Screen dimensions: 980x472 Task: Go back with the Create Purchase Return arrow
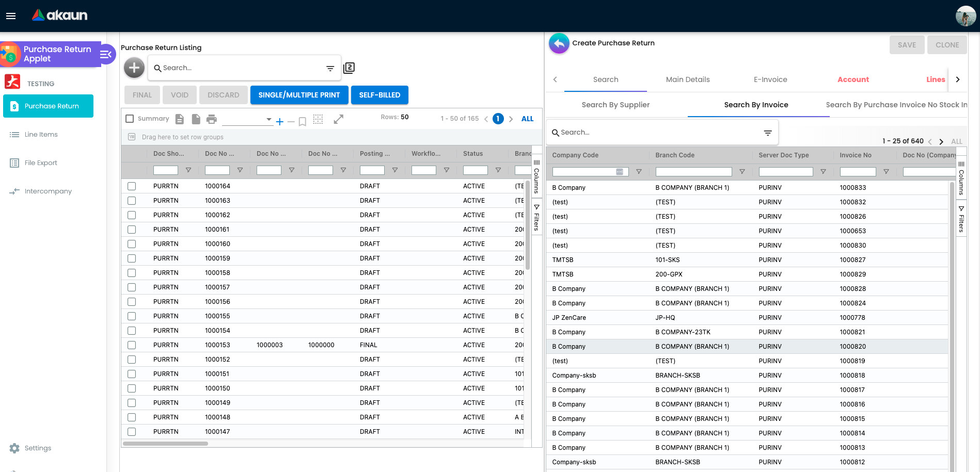point(559,43)
